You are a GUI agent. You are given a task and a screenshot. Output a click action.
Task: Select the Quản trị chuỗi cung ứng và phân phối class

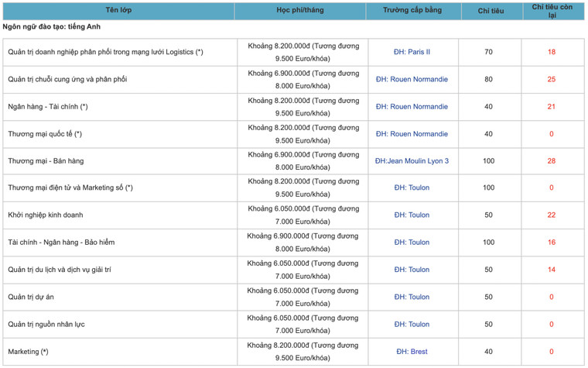(67, 79)
